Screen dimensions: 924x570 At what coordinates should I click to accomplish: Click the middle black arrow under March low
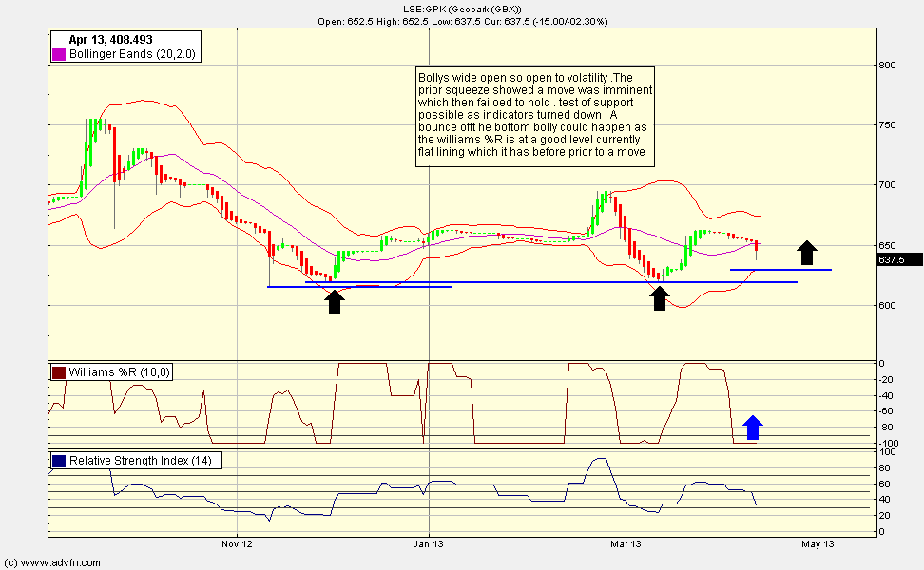pos(659,299)
